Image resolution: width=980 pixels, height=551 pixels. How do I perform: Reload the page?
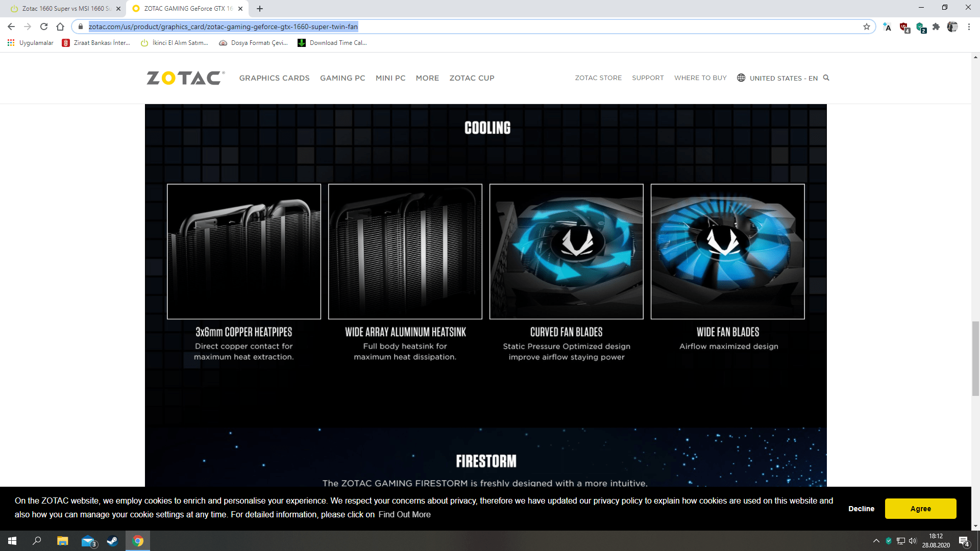pyautogui.click(x=44, y=27)
